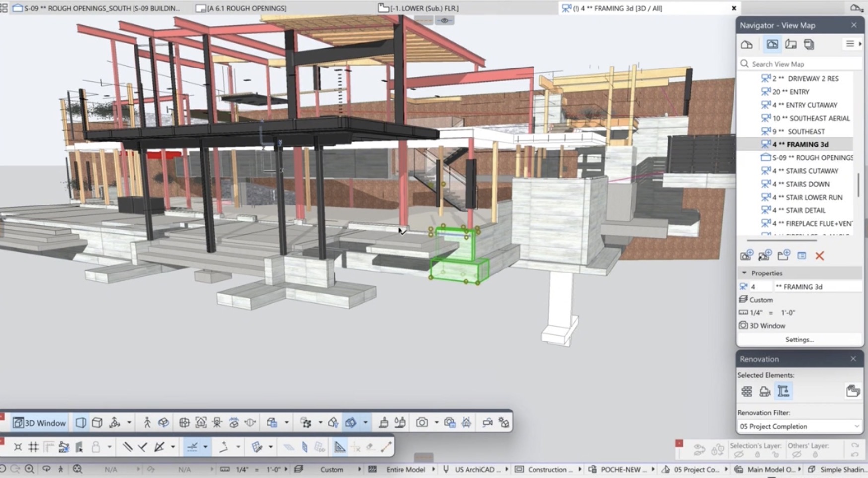This screenshot has width=868, height=478.
Task: Click the Settings... button in Navigator
Action: point(799,340)
